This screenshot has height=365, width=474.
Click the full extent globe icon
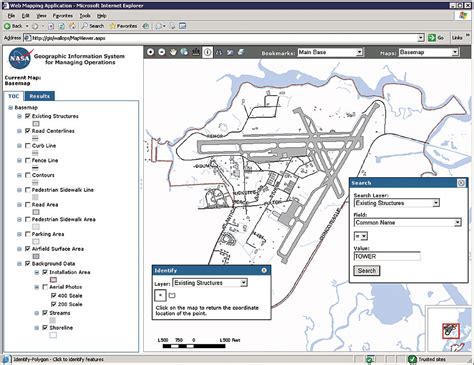(184, 52)
